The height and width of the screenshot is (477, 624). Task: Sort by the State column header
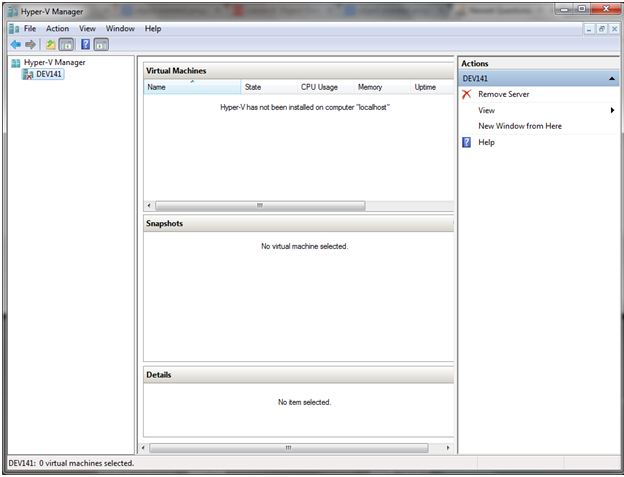[269, 87]
